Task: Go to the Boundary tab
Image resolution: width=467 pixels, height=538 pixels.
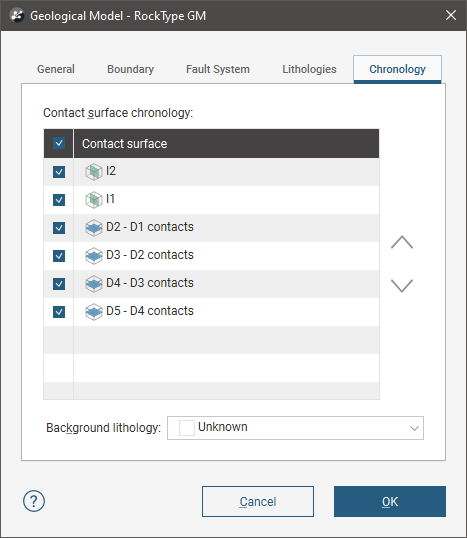Action: [130, 69]
